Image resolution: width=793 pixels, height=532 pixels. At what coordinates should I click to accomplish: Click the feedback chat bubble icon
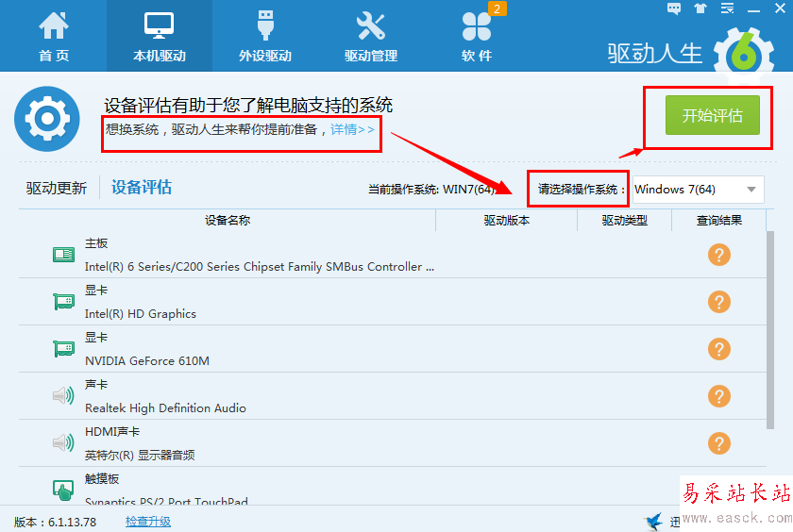tap(674, 8)
